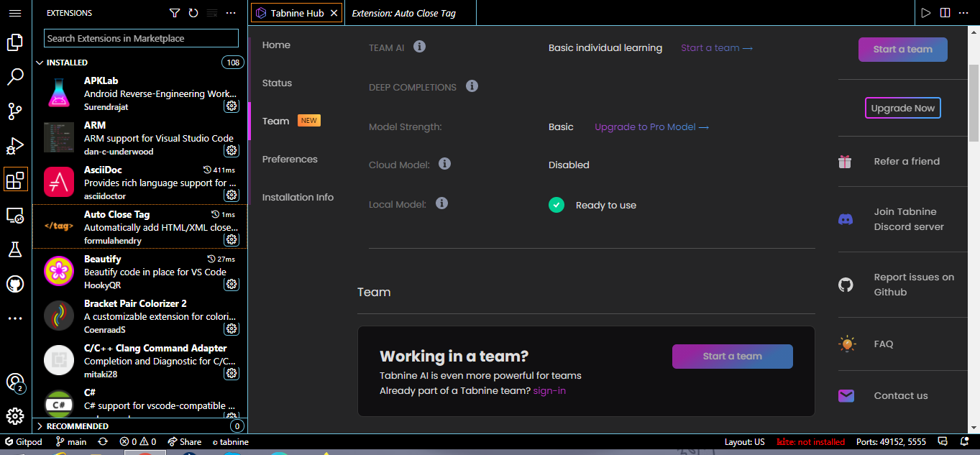
Task: Click the Deep Completions info icon
Action: (x=472, y=86)
